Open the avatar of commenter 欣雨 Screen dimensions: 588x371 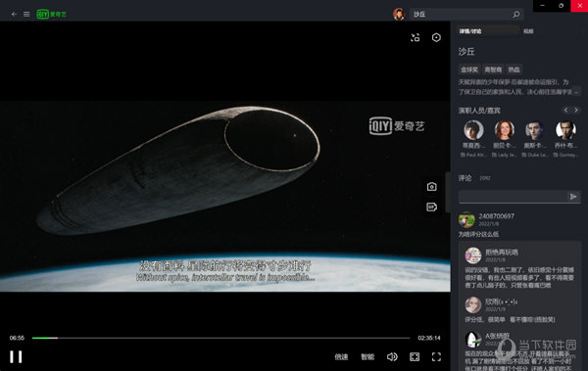473,305
